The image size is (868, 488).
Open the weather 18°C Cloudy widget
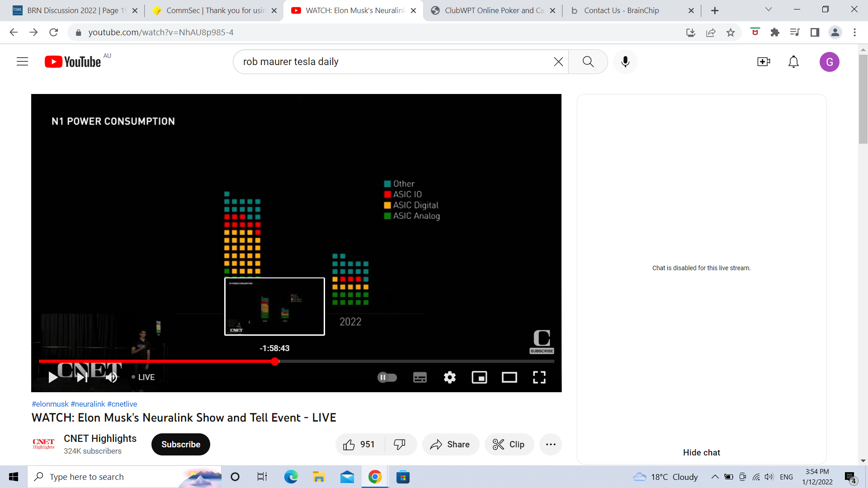[665, 477]
